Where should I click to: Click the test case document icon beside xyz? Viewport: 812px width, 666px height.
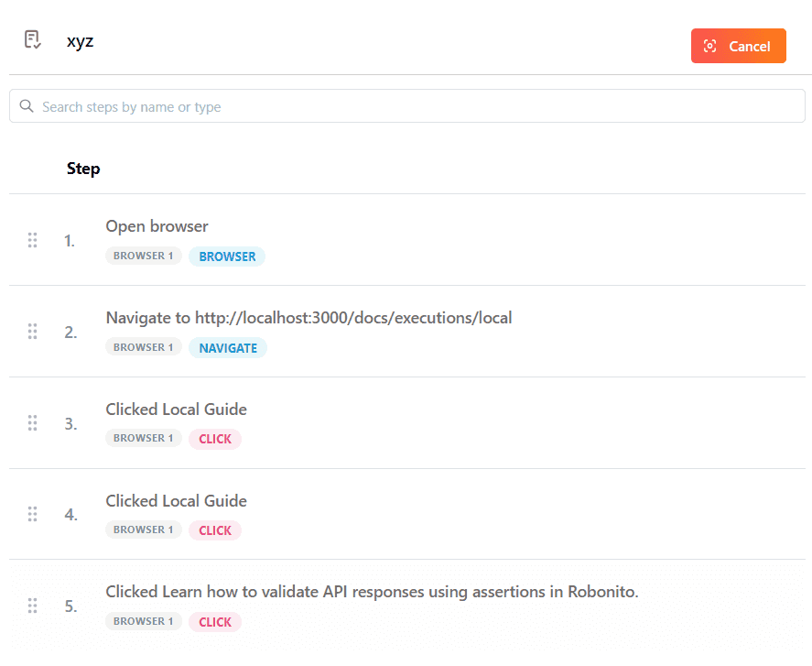click(x=33, y=40)
